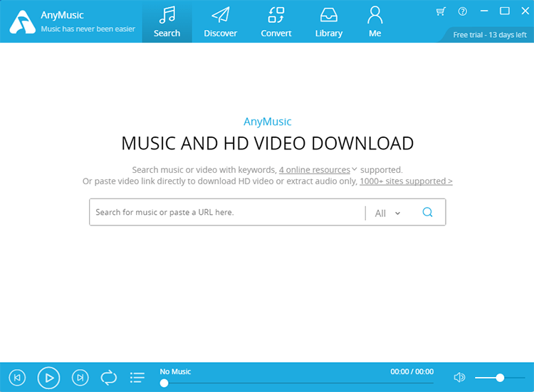Viewport: 534px width, 392px height.
Task: Click the magnifier search button
Action: 427,212
